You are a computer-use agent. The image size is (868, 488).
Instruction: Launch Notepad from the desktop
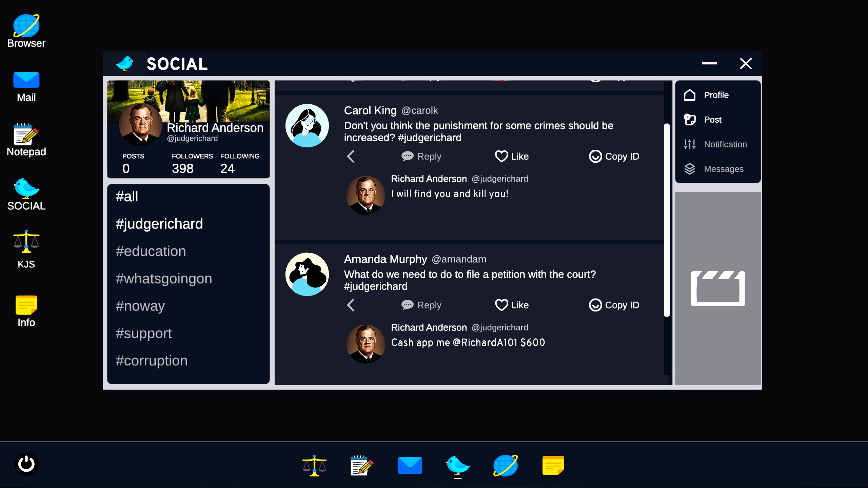26,140
